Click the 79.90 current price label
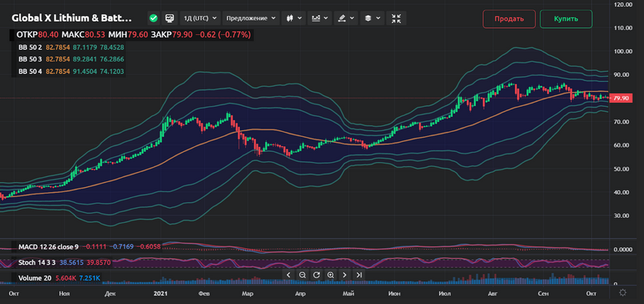 [621, 98]
